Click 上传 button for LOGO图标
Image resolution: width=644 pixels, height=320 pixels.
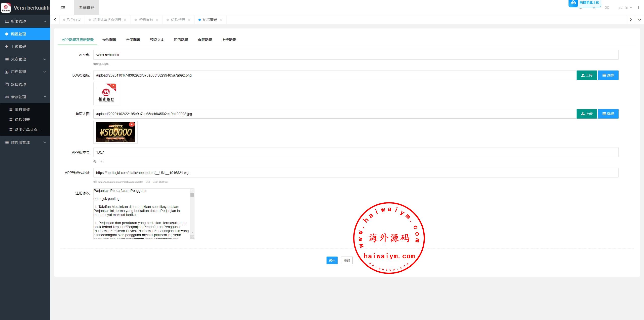[x=586, y=75]
